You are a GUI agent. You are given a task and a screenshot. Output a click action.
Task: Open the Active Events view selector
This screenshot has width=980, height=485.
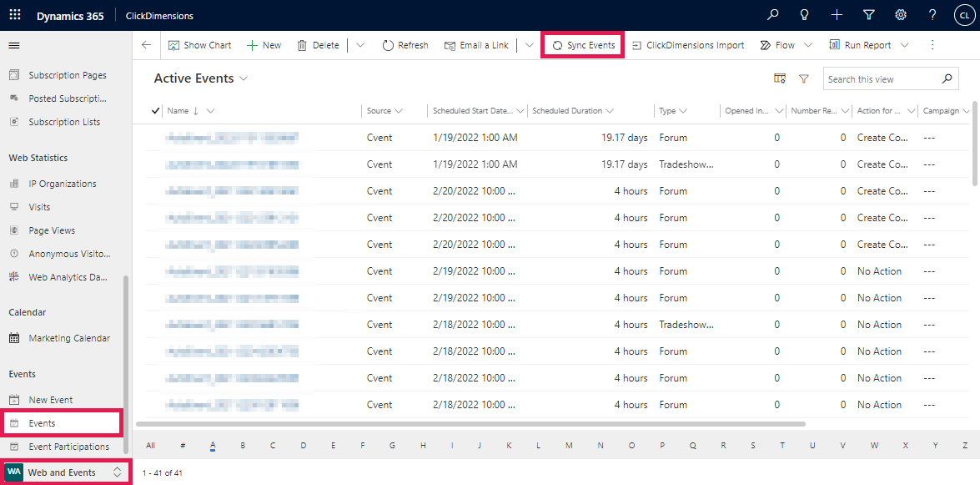201,78
